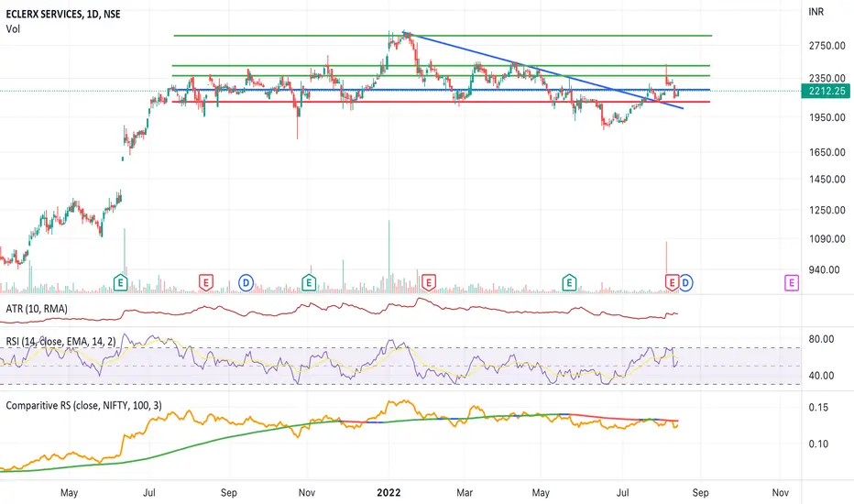Click the 0.15 Comparative RS axis value
The image size is (854, 504).
(x=818, y=408)
